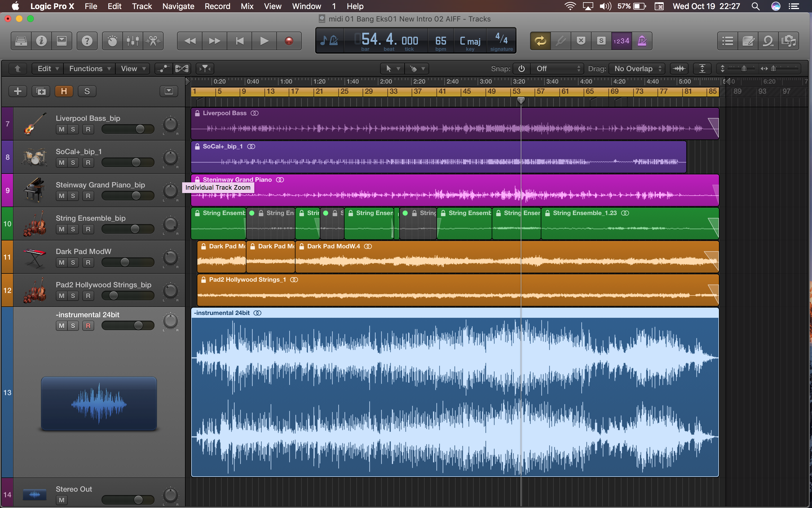Open the Drag mode No Overlap dropdown
This screenshot has width=812, height=508.
[x=637, y=69]
